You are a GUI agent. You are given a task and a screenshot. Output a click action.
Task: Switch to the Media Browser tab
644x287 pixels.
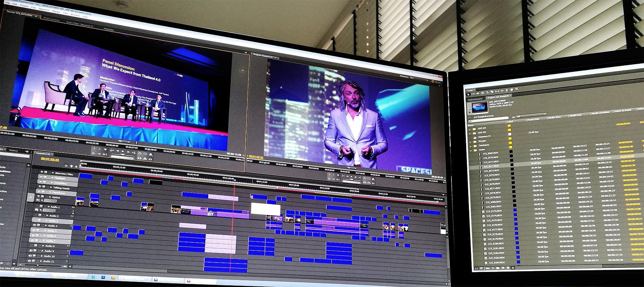475,99
